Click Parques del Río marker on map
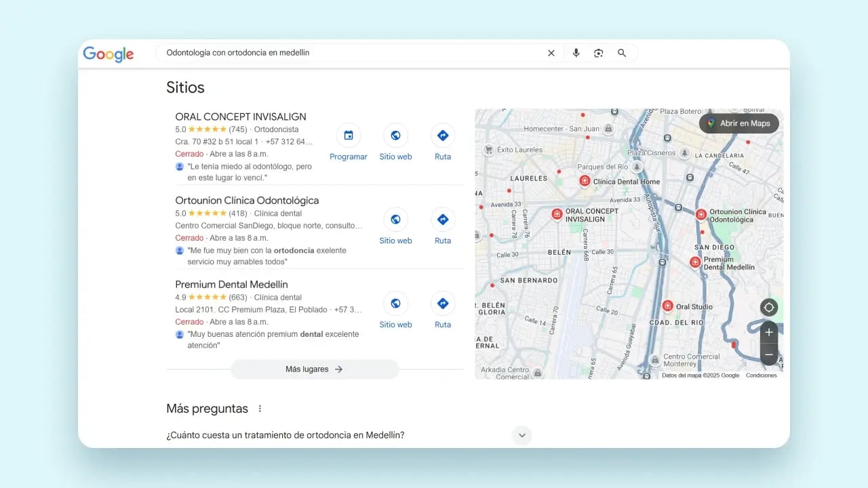 [636, 167]
